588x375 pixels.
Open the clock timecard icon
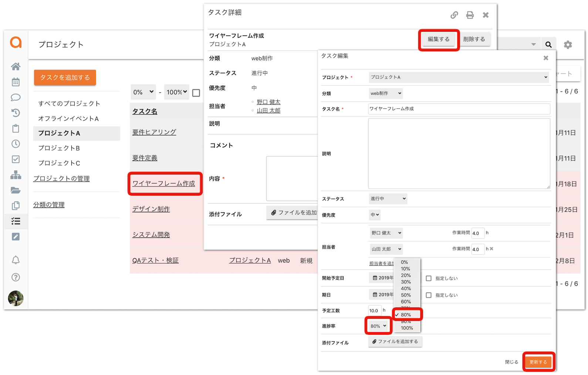click(x=16, y=144)
